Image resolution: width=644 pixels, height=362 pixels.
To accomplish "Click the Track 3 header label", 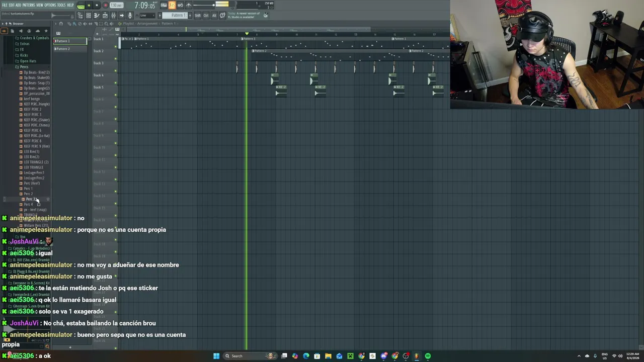I will (99, 63).
